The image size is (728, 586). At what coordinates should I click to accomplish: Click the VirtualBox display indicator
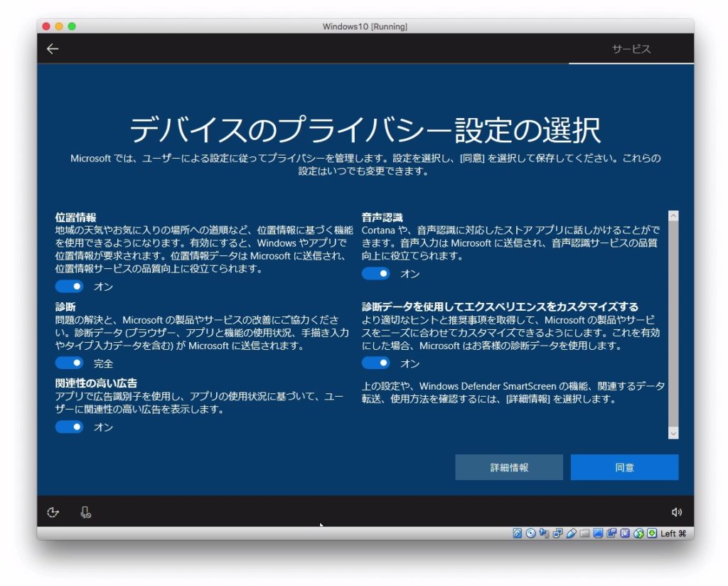pos(598,533)
